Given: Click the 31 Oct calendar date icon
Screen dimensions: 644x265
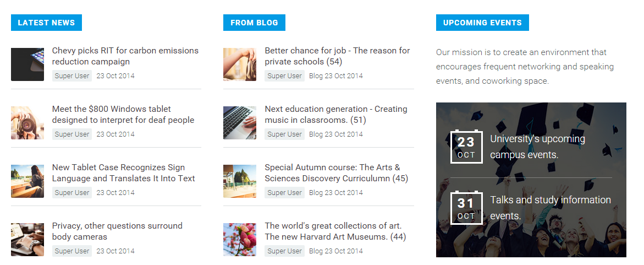Looking at the screenshot, I should tap(466, 208).
